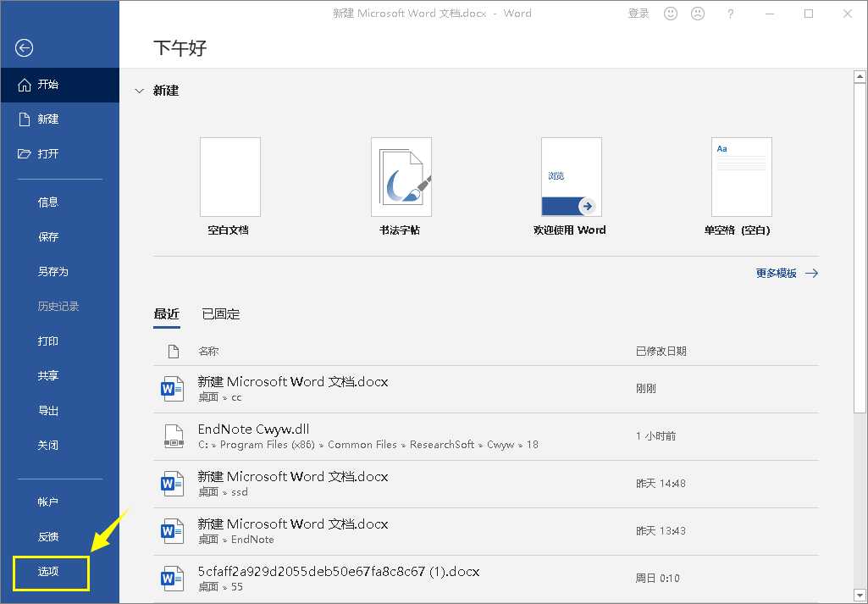Click the Word icon of the cc document

click(x=172, y=389)
